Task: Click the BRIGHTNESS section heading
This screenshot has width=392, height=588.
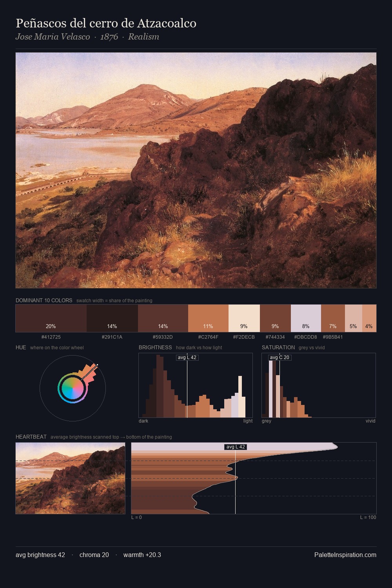Action: click(x=155, y=348)
